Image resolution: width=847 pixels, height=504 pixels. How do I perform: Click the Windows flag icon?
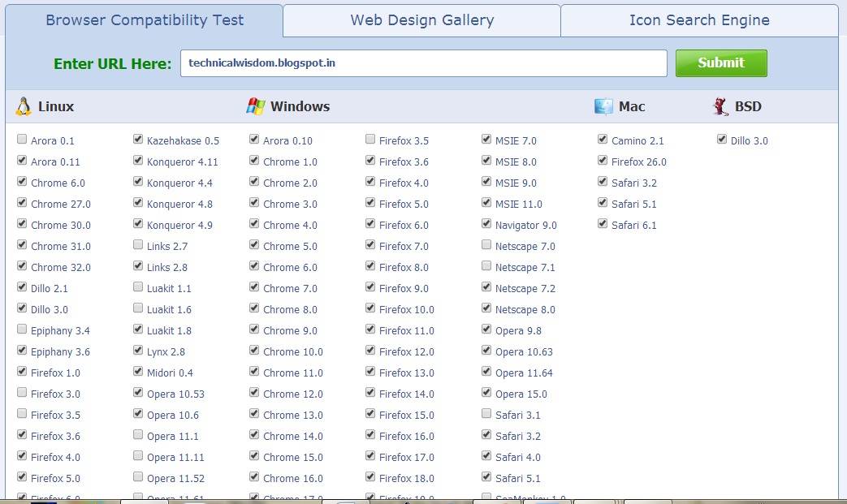(x=256, y=106)
